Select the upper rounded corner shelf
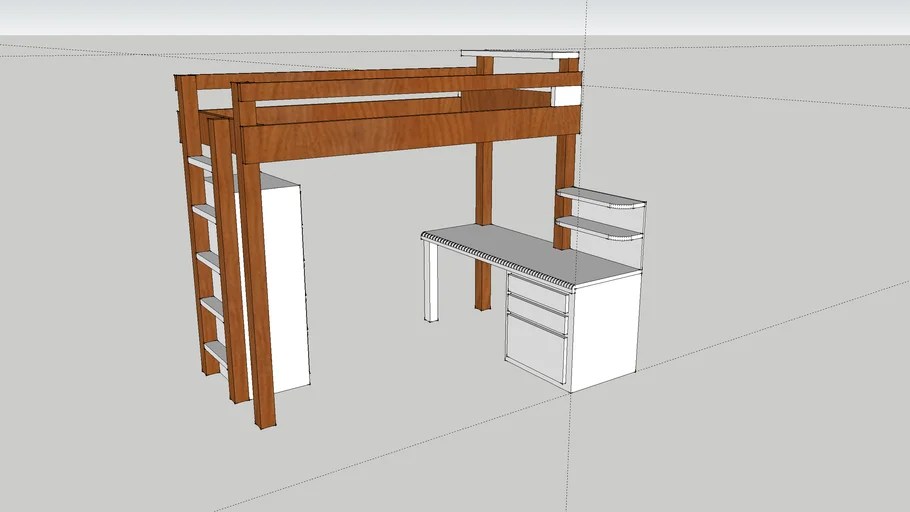910x512 pixels. [x=601, y=197]
